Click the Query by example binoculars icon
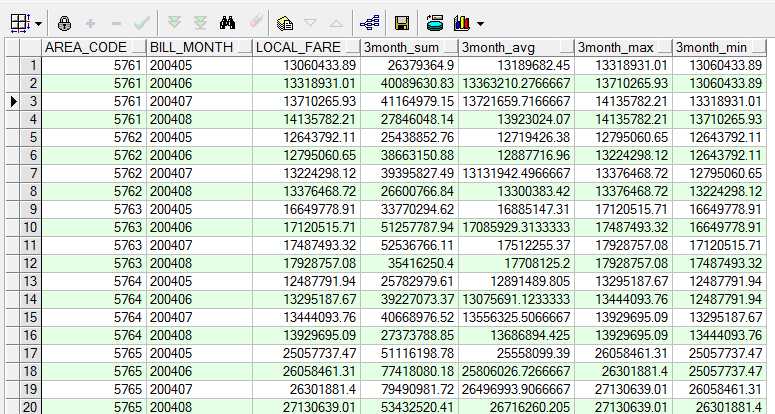 click(x=227, y=23)
